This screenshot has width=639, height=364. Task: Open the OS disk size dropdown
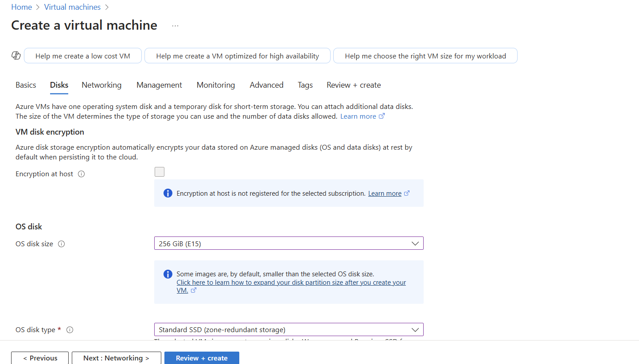click(289, 243)
